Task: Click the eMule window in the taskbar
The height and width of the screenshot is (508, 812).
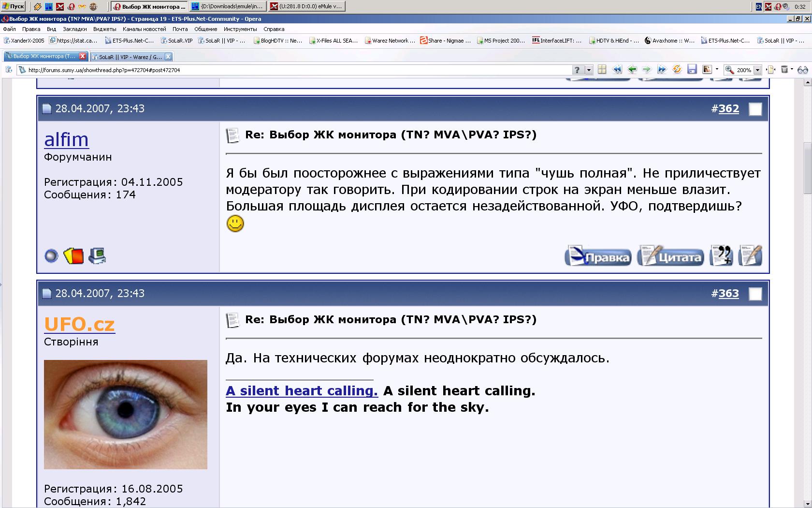Action: pyautogui.click(x=306, y=6)
